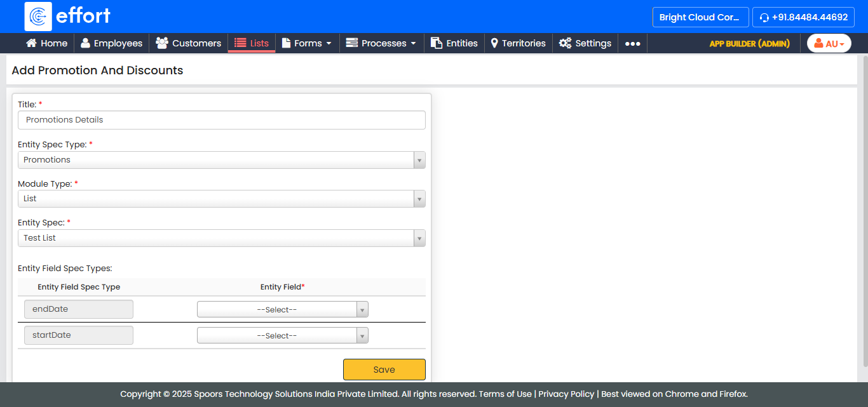Switch to the Lists tab
Screen dimensions: 868x407
[252, 43]
